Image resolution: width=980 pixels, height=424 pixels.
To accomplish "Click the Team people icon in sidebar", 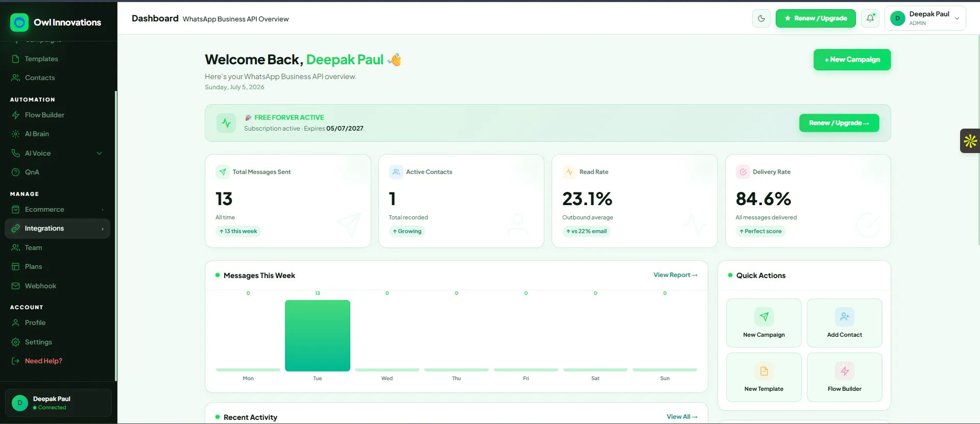I will [16, 247].
